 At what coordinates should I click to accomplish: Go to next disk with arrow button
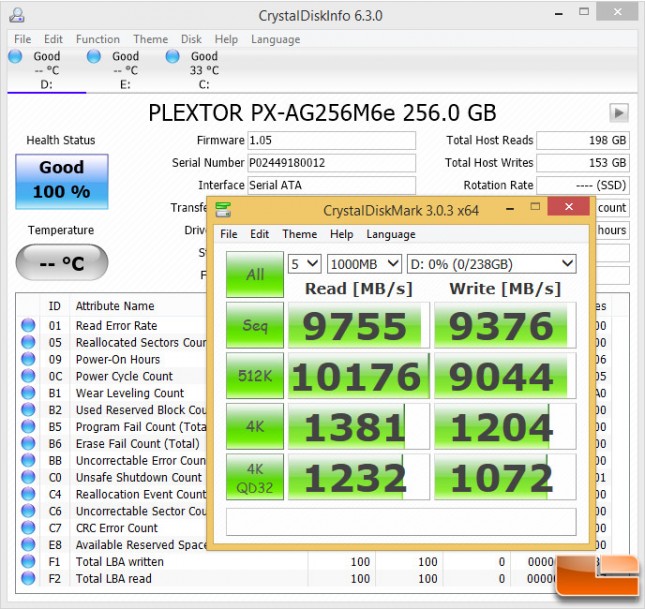click(x=619, y=112)
